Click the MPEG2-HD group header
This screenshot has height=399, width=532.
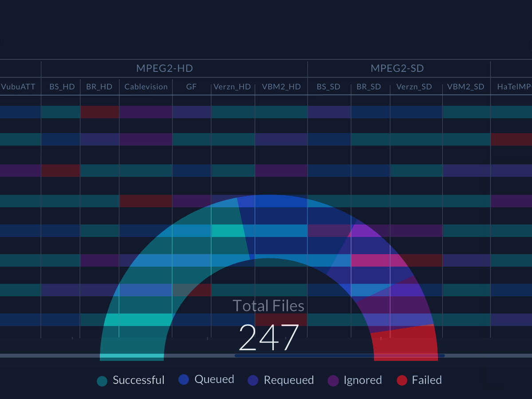165,68
